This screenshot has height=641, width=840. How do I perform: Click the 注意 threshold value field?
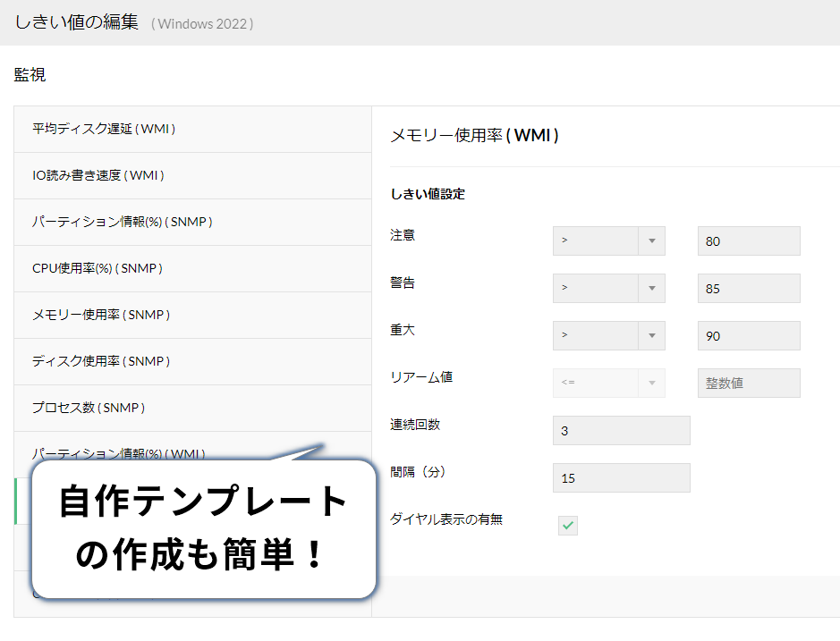tap(749, 241)
